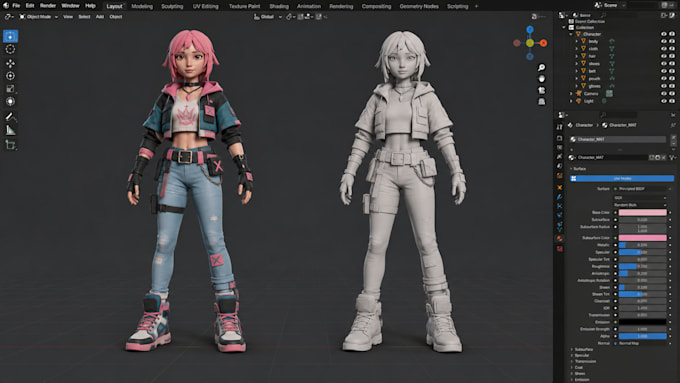The height and width of the screenshot is (383, 680).
Task: Select the Annotate pencil tool
Action: 10,117
